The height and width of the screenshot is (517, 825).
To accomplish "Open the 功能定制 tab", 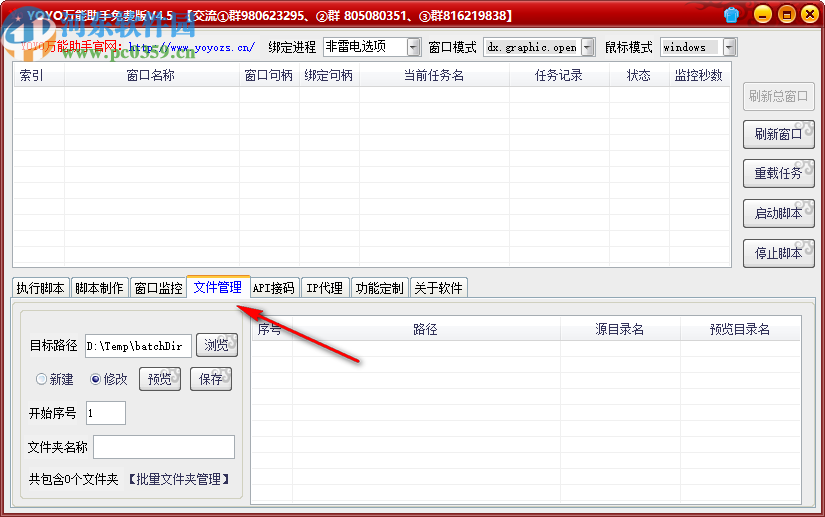I will tap(379, 288).
